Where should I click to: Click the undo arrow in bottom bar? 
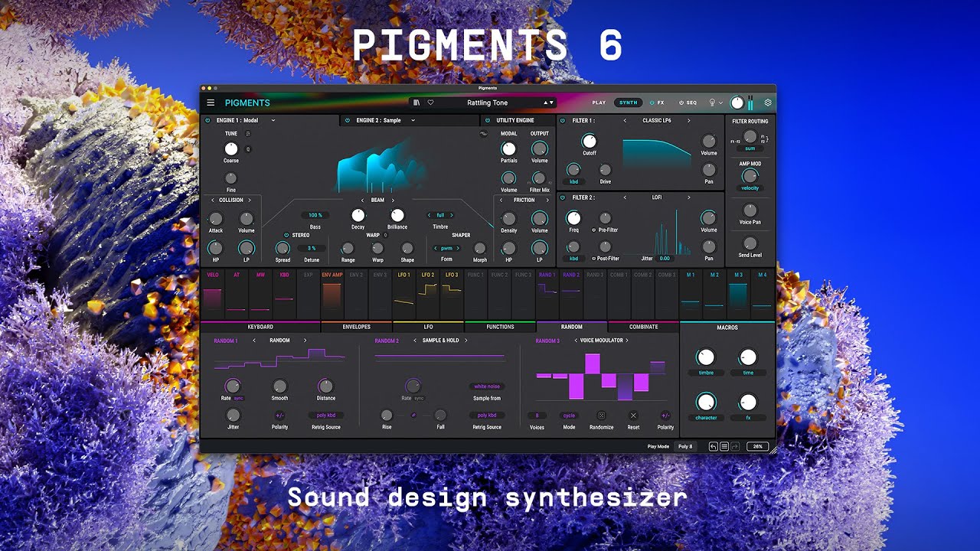coord(713,446)
